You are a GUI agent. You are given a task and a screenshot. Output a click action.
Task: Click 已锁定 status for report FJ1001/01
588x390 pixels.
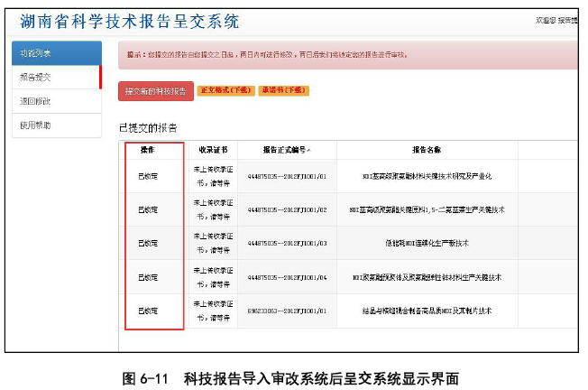pos(148,176)
